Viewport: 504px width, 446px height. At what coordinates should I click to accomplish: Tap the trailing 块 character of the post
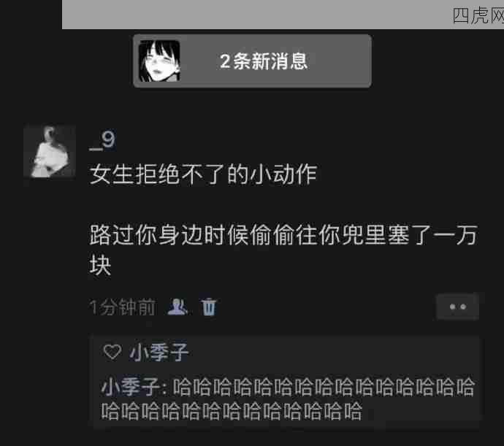pos(100,266)
